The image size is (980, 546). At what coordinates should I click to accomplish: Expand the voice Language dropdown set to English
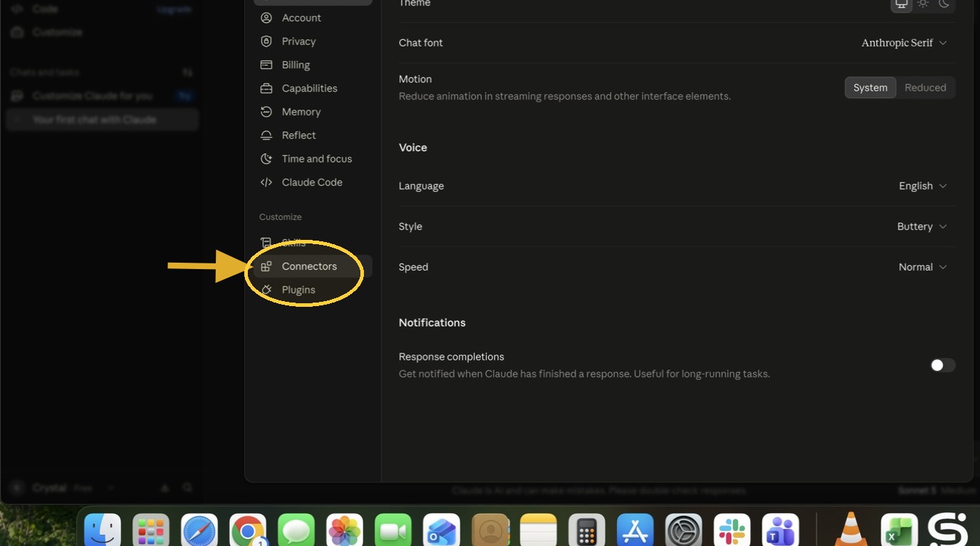coord(923,186)
